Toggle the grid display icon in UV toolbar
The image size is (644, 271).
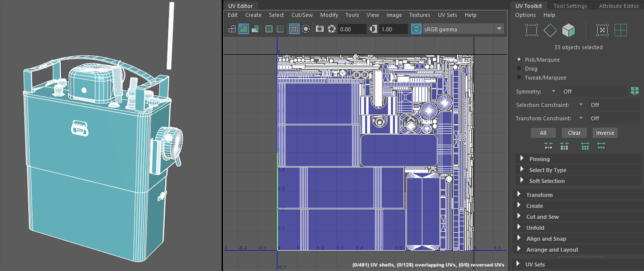point(294,29)
